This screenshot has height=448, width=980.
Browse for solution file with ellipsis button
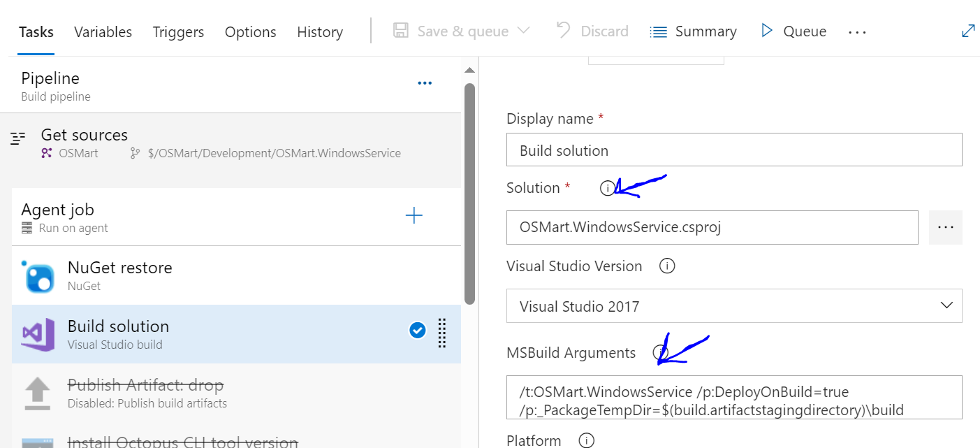pos(945,228)
